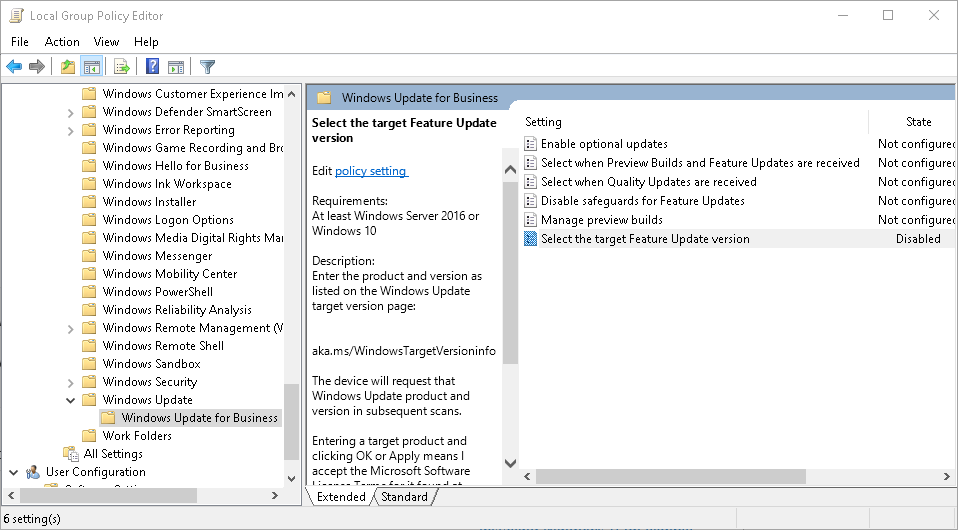
Task: Click the tree pane vertical scrollbar thumb
Action: click(291, 422)
